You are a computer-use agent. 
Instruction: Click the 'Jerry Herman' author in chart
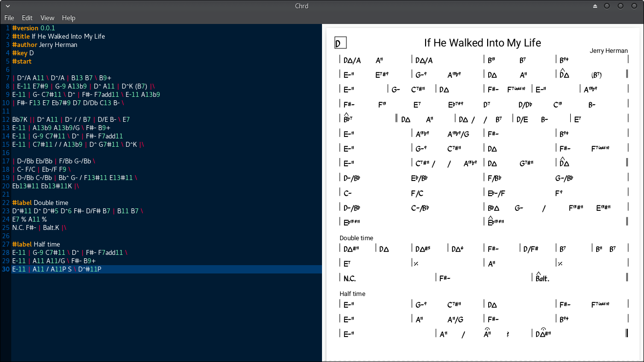click(x=608, y=51)
